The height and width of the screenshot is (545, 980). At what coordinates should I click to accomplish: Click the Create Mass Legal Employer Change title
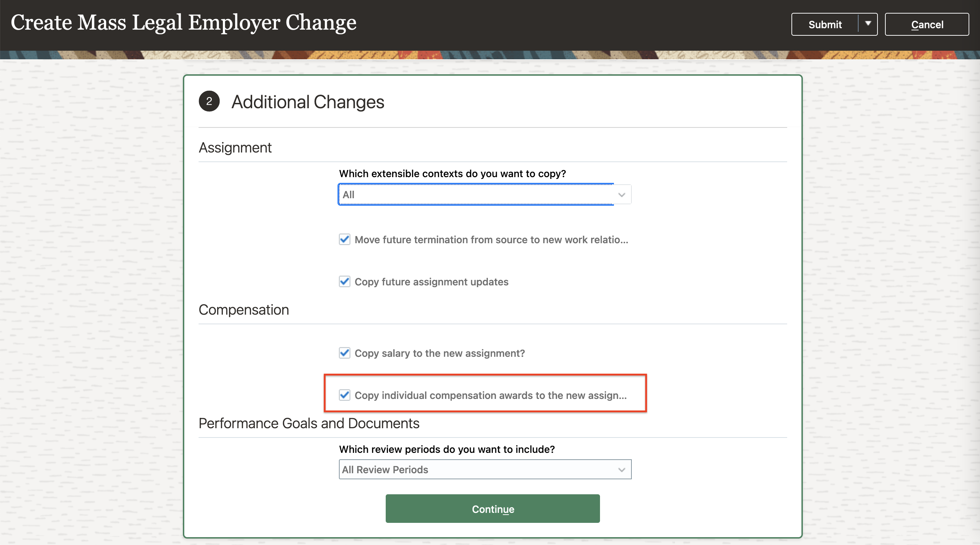183,22
